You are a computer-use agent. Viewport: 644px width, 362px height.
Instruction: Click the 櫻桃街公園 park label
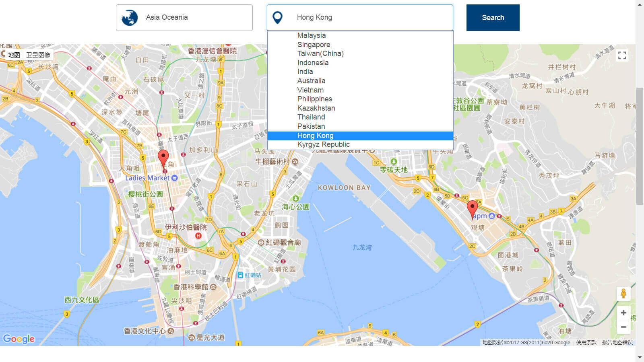pos(145,194)
